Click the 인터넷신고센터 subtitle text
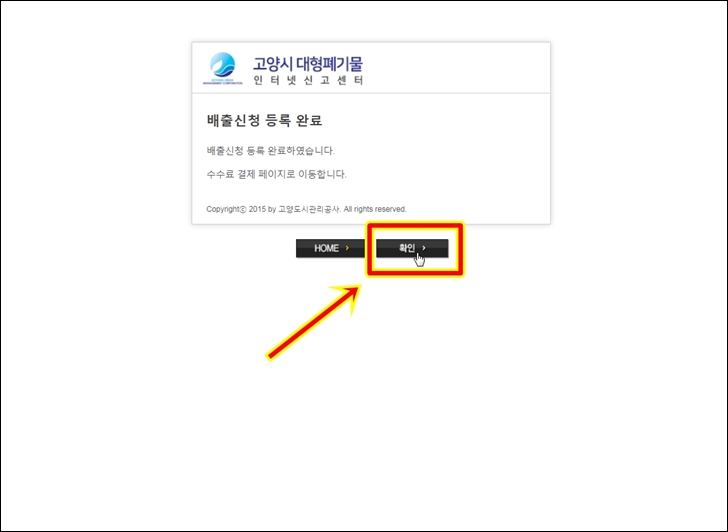Viewport: 728px width, 532px height. (x=308, y=80)
